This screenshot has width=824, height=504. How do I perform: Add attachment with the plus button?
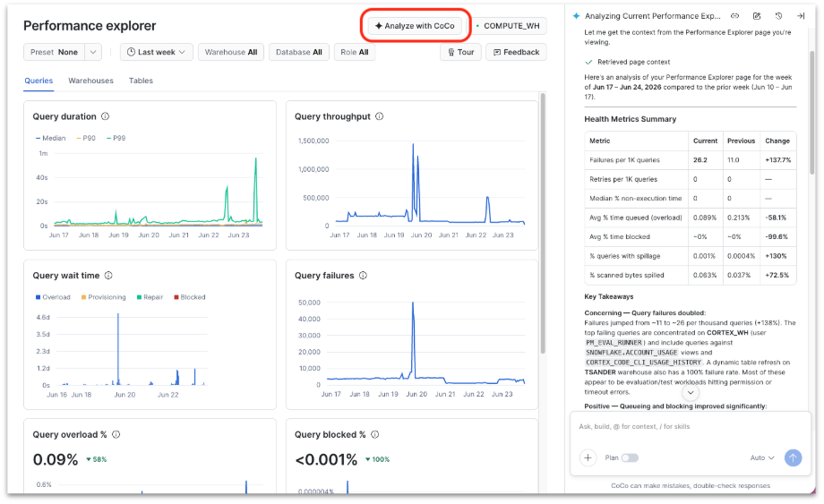tap(588, 457)
